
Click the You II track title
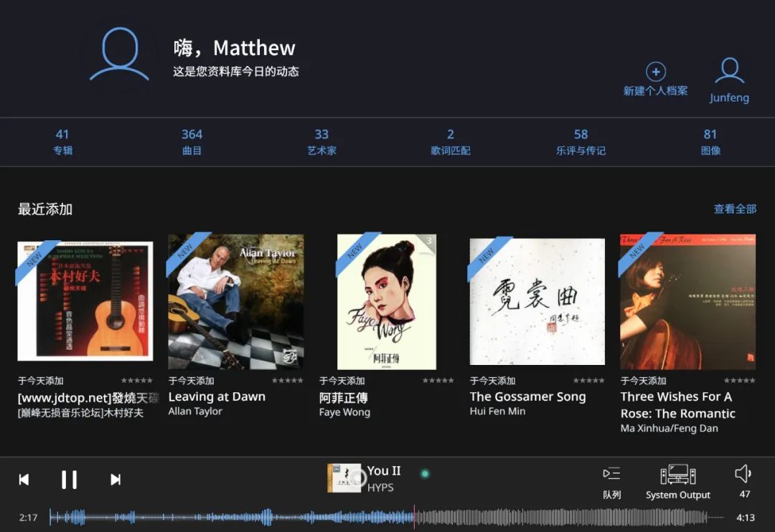383,471
